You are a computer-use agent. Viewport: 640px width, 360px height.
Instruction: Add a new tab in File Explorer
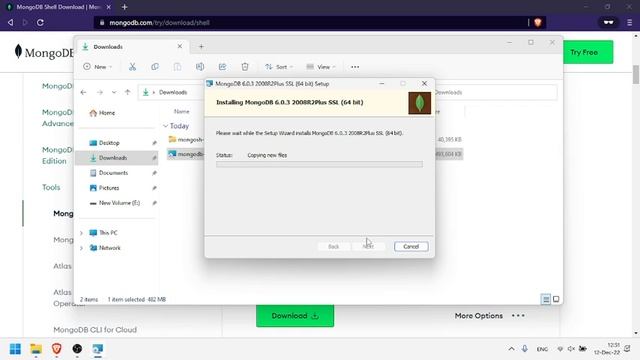pos(201,47)
